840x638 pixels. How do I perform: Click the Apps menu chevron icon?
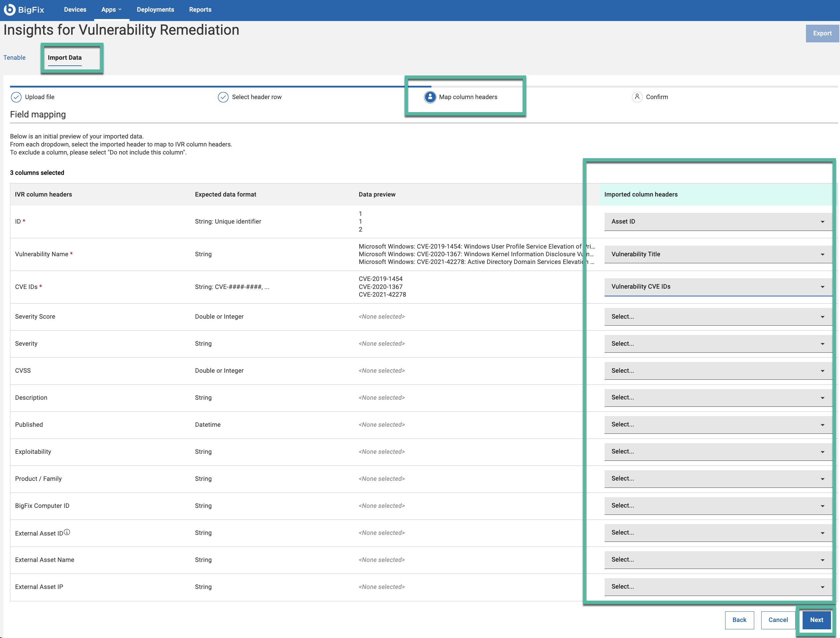coord(120,9)
